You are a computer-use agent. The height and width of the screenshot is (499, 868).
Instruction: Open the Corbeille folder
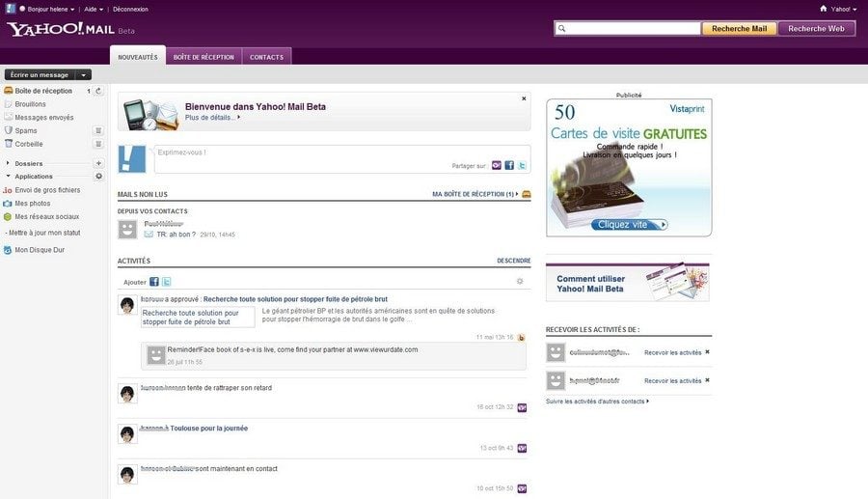click(29, 144)
